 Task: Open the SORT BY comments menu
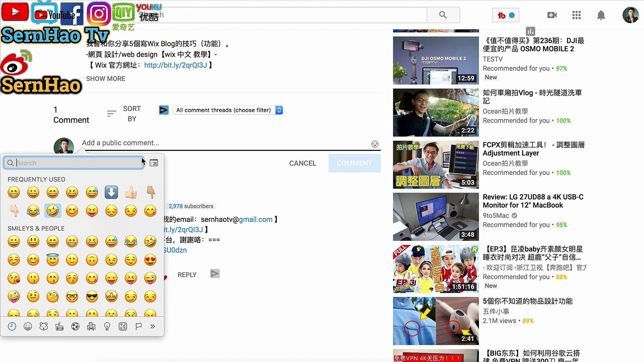click(124, 114)
